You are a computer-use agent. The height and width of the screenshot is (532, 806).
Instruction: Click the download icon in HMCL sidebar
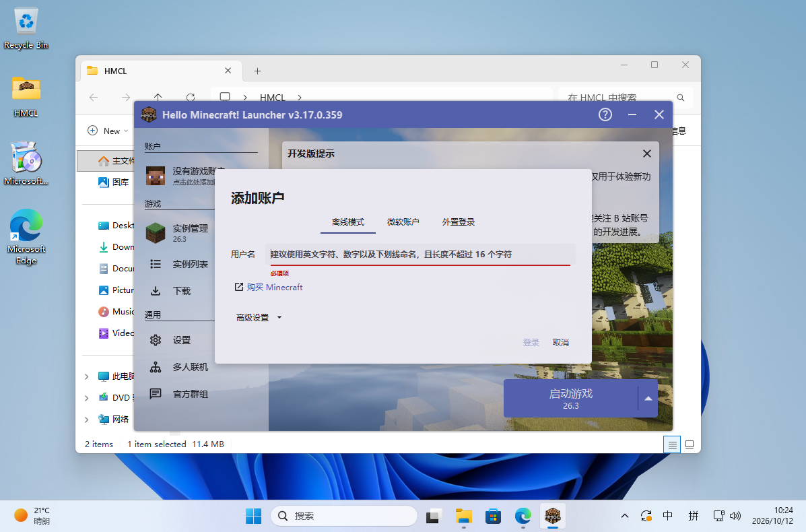[156, 291]
